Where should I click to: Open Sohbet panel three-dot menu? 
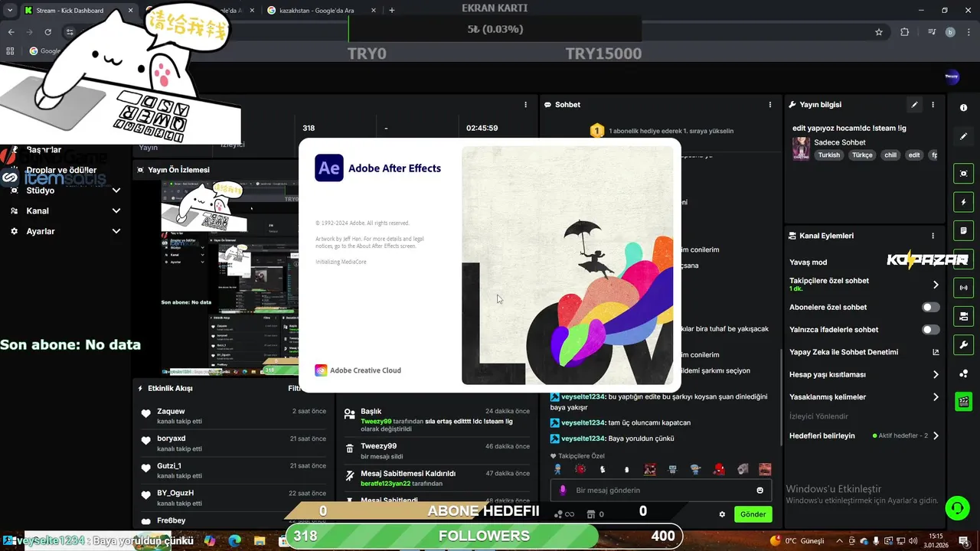click(x=770, y=105)
